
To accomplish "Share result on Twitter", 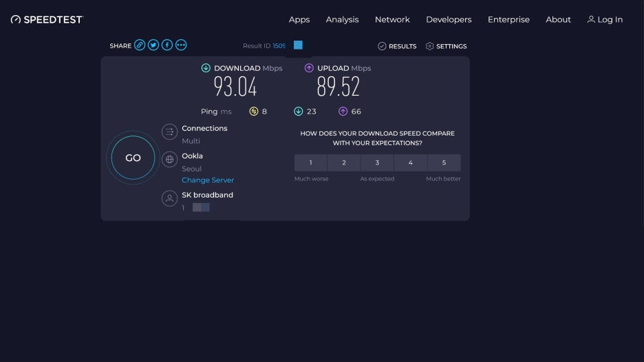I will pyautogui.click(x=153, y=45).
